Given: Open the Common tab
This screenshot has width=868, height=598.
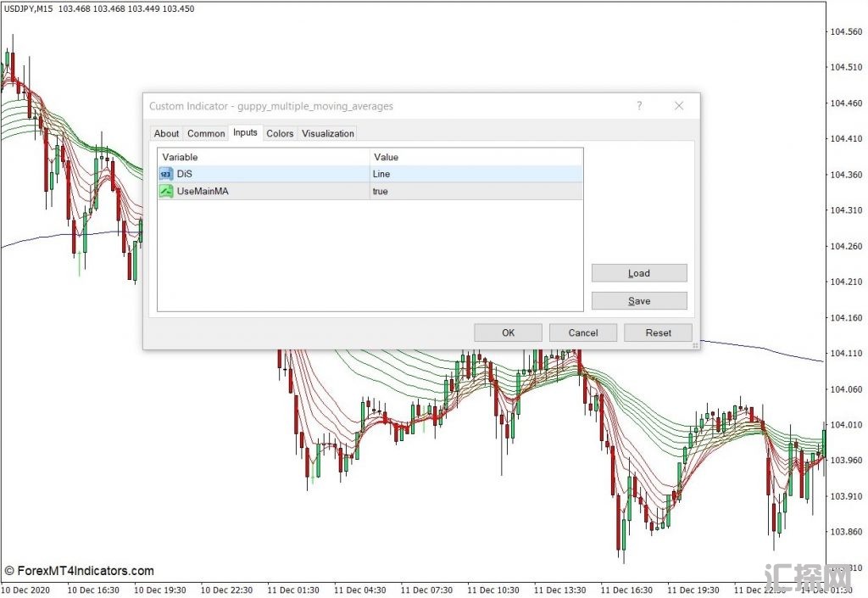Looking at the screenshot, I should (206, 133).
